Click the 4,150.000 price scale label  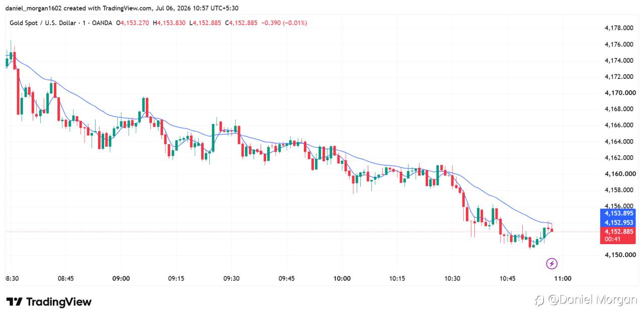point(618,255)
